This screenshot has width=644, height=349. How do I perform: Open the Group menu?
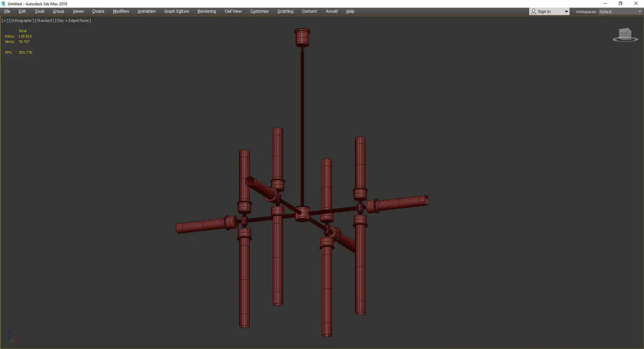click(x=58, y=11)
